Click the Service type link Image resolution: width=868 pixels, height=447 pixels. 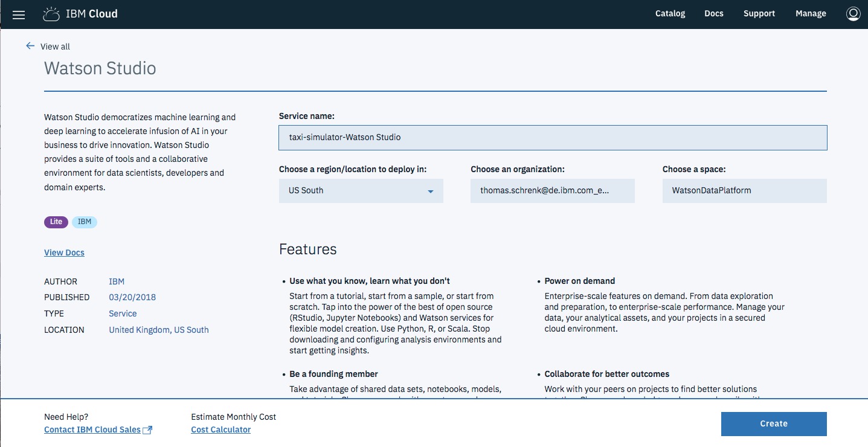(x=123, y=314)
